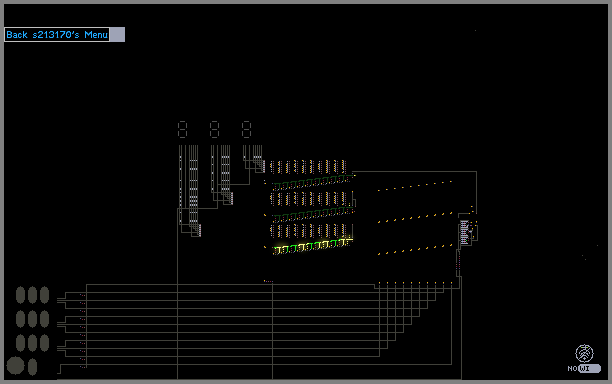Push the second-row right oval keypad key
Image resolution: width=612 pixels, height=384 pixels.
coord(44,319)
